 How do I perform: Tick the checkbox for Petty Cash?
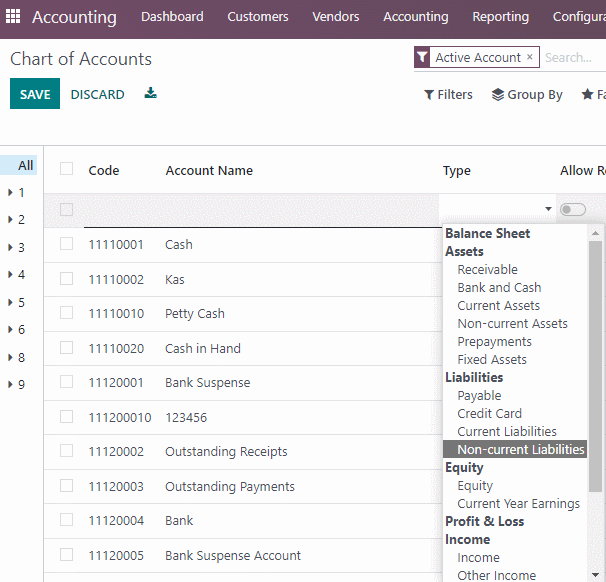[66, 313]
